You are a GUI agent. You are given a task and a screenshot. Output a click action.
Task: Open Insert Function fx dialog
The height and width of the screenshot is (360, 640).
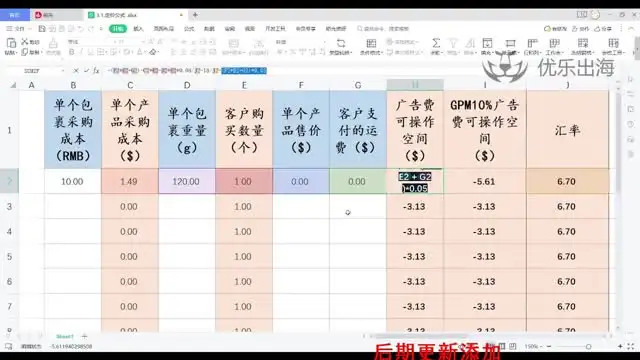click(x=96, y=71)
